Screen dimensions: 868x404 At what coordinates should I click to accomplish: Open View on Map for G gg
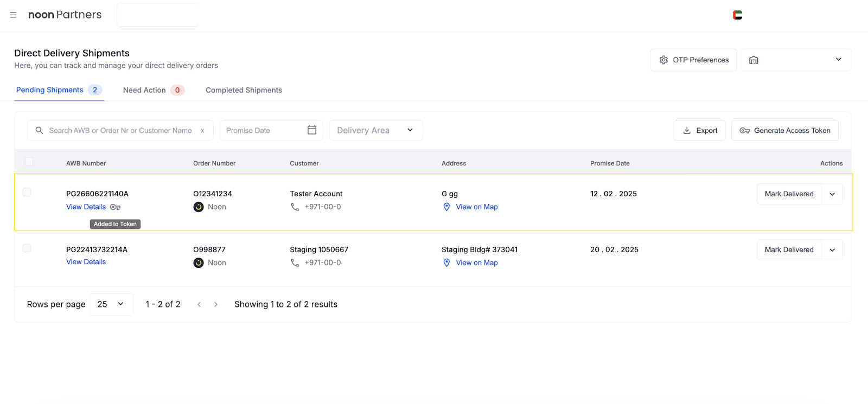point(477,207)
